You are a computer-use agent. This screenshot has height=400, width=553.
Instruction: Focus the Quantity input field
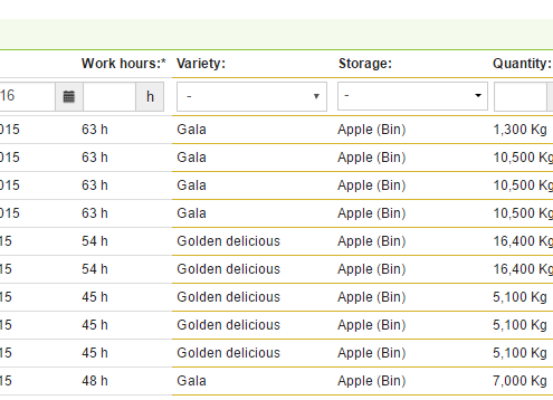click(x=521, y=97)
